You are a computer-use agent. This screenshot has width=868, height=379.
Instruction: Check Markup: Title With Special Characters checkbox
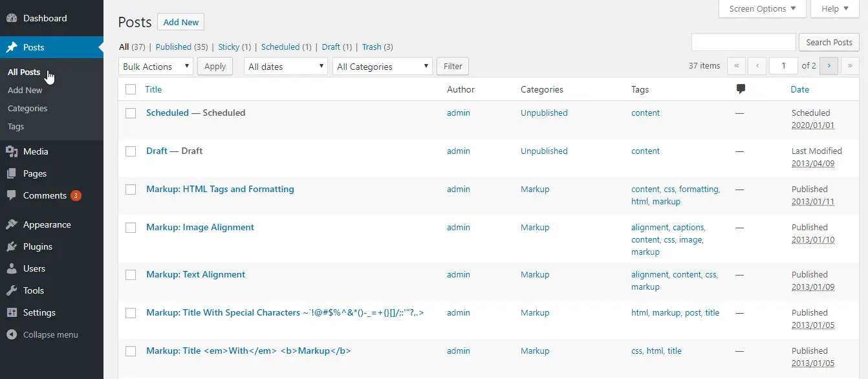pos(131,312)
